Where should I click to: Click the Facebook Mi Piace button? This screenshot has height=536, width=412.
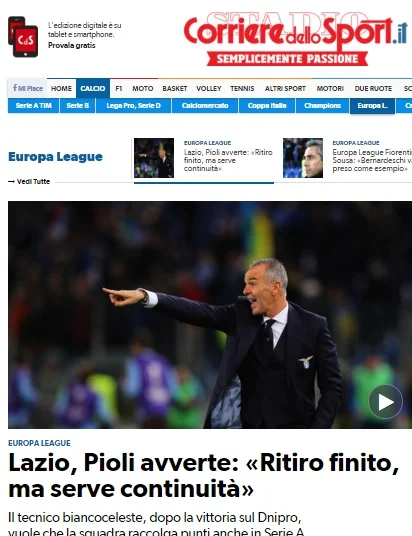point(27,88)
